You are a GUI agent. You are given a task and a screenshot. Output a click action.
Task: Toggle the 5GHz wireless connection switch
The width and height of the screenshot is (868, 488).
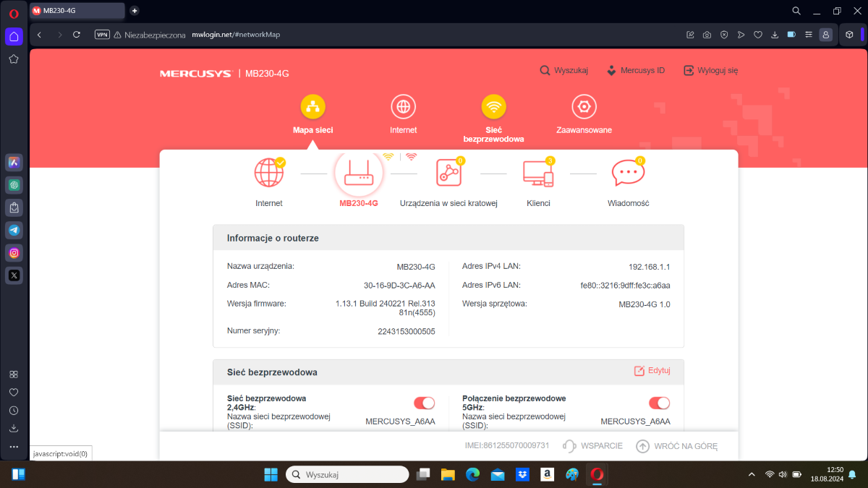(x=659, y=403)
